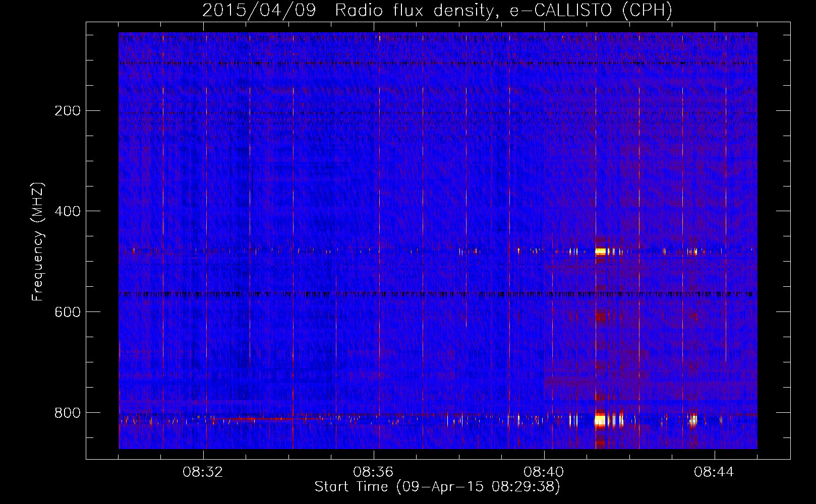Click the 600 frequency tick label

tap(68, 312)
